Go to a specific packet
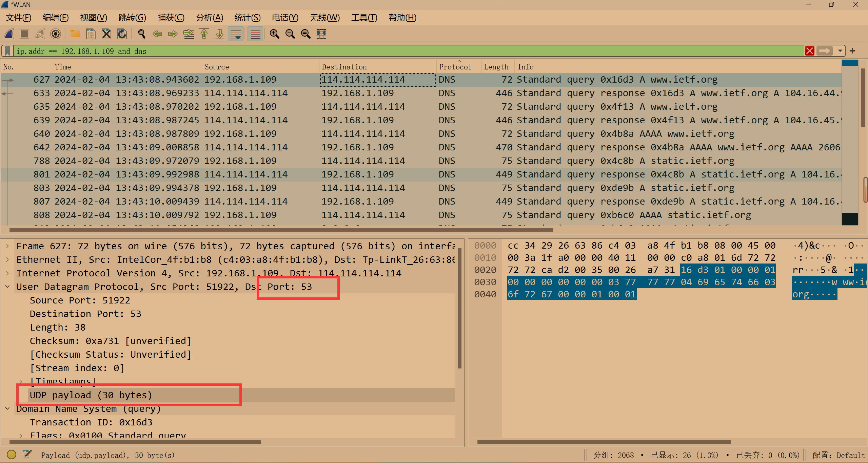 tap(189, 34)
